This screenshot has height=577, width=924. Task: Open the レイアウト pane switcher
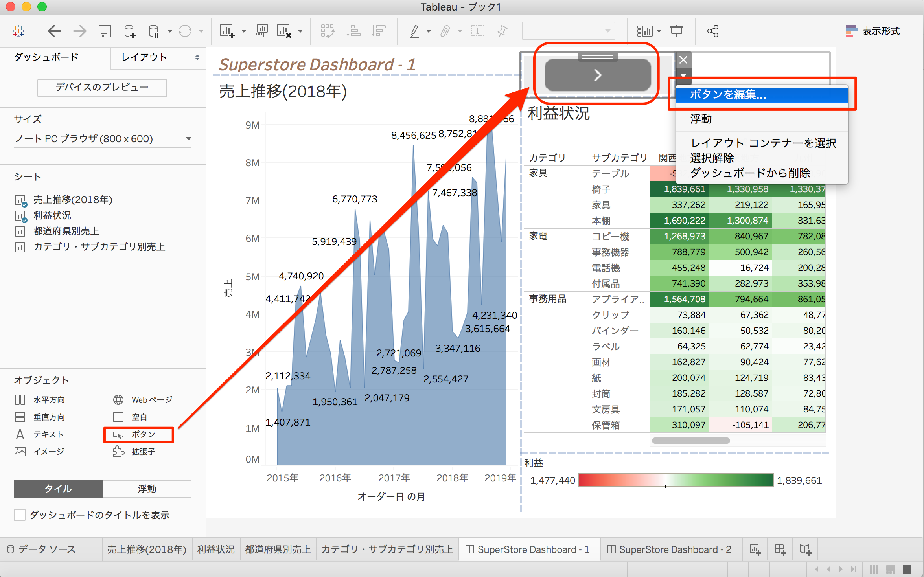tap(144, 57)
